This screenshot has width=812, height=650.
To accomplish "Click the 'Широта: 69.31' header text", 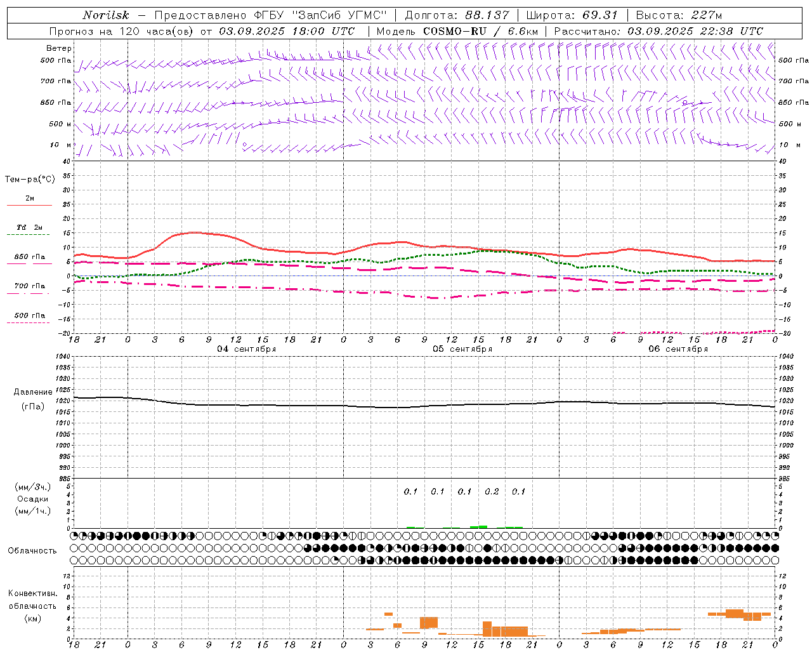I will point(572,15).
